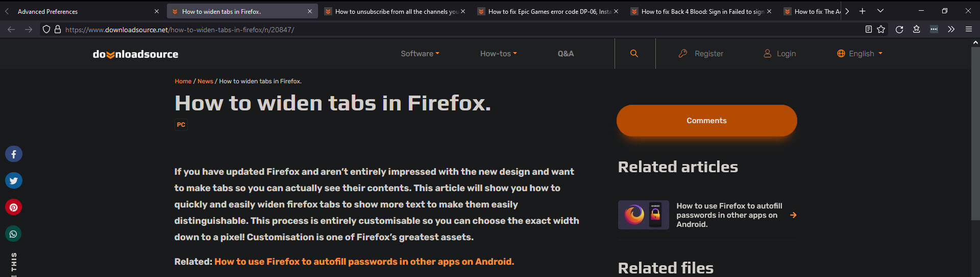Open 'How to use Firefox to autofill' article title
The height and width of the screenshot is (277, 980).
click(x=729, y=215)
